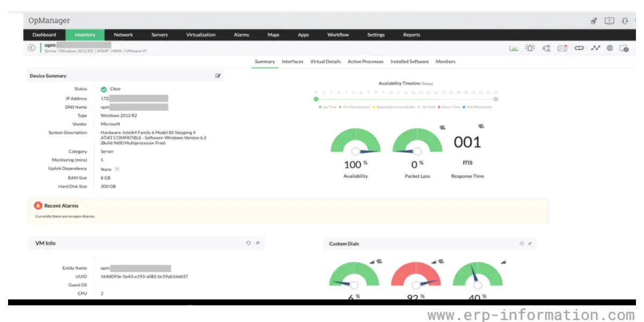Edit Device Summary with pencil icon

(218, 76)
